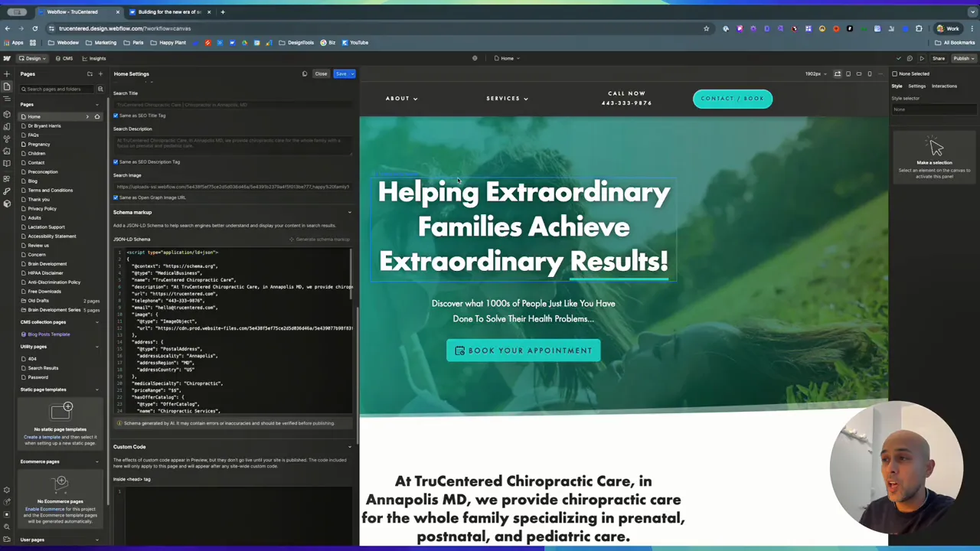The width and height of the screenshot is (980, 551).
Task: Uncheck Same as SEO Description Tag
Action: click(116, 161)
